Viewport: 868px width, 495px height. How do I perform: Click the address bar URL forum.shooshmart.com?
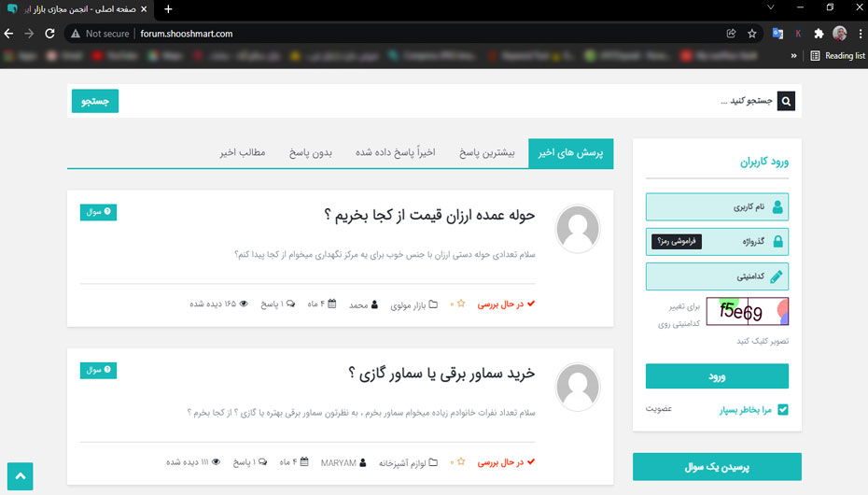tap(187, 34)
